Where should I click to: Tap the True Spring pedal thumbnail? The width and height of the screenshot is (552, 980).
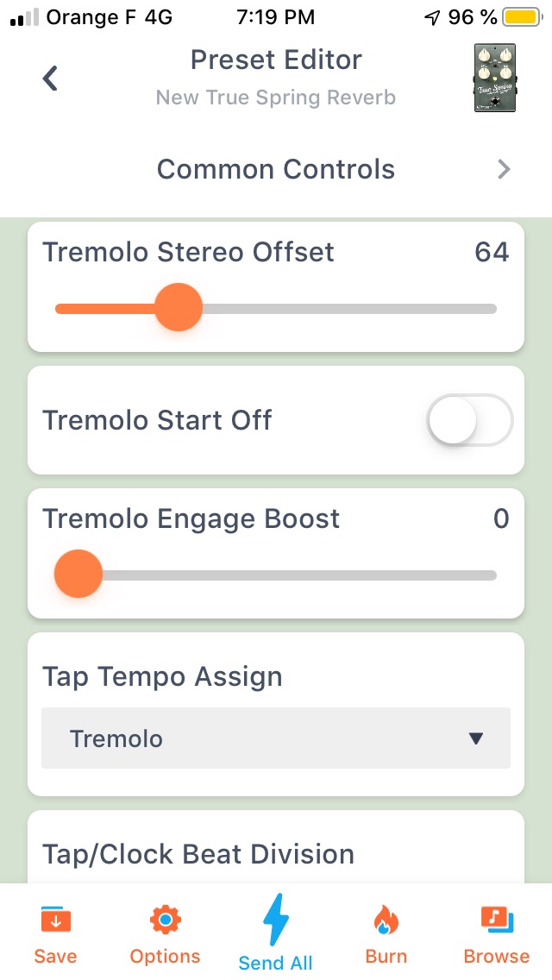(x=493, y=78)
